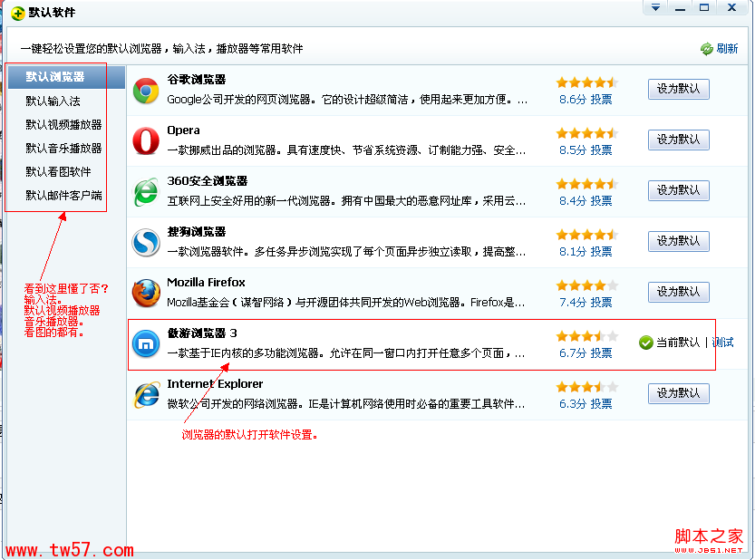Viewport: 755px width, 560px height.
Task: Click the Google公司开发的网页浏览器 description
Action: 347,100
